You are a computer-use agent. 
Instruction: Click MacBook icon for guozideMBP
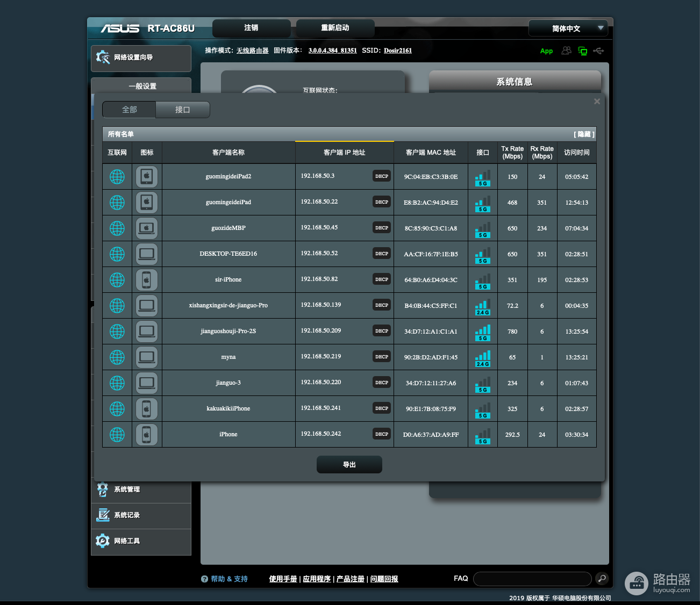[147, 228]
